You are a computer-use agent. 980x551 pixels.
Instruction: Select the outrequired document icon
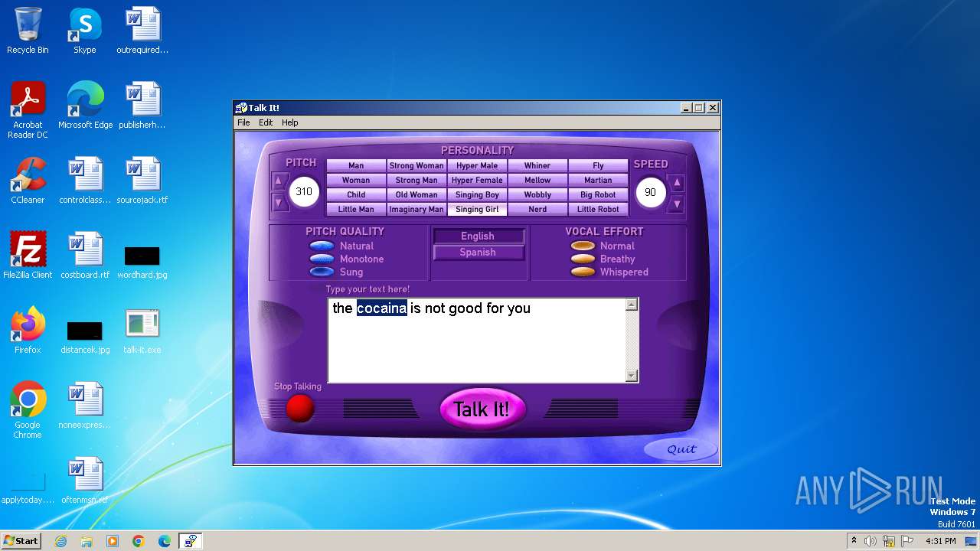pyautogui.click(x=142, y=31)
